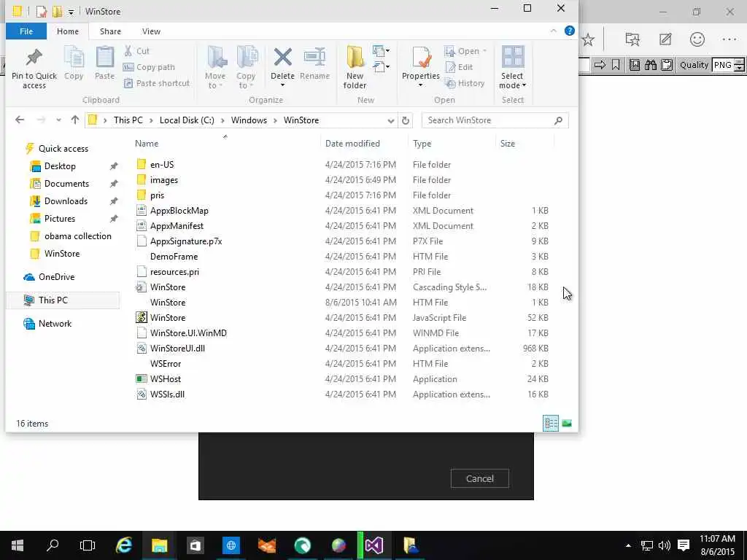Select the WinStore JavaScript file icon

141,318
